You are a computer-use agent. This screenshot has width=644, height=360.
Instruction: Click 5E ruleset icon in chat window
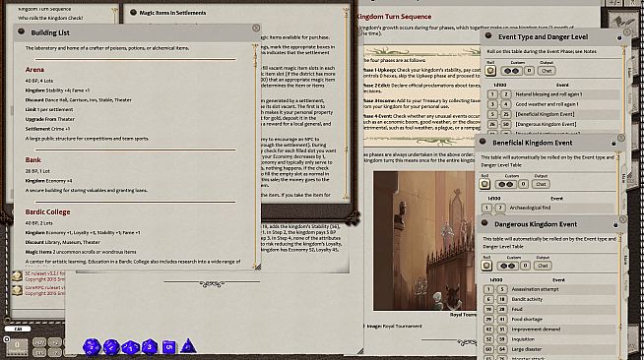[17, 276]
